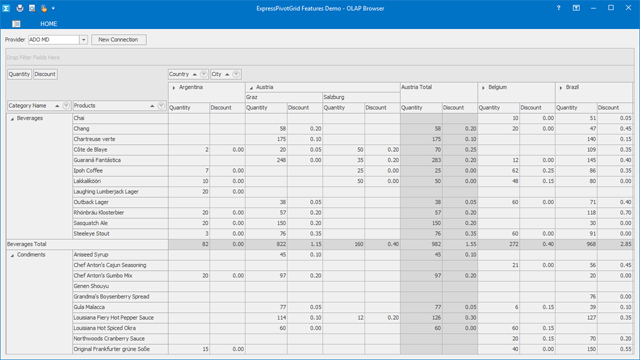
Task: Select Louisiana Fiery Hot Pepper Sauce row
Action: (x=120, y=318)
